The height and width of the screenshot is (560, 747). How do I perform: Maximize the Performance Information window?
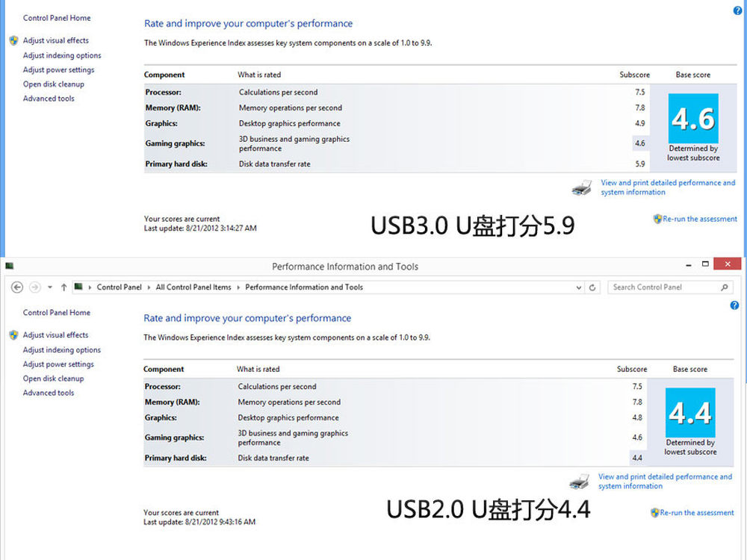706,264
